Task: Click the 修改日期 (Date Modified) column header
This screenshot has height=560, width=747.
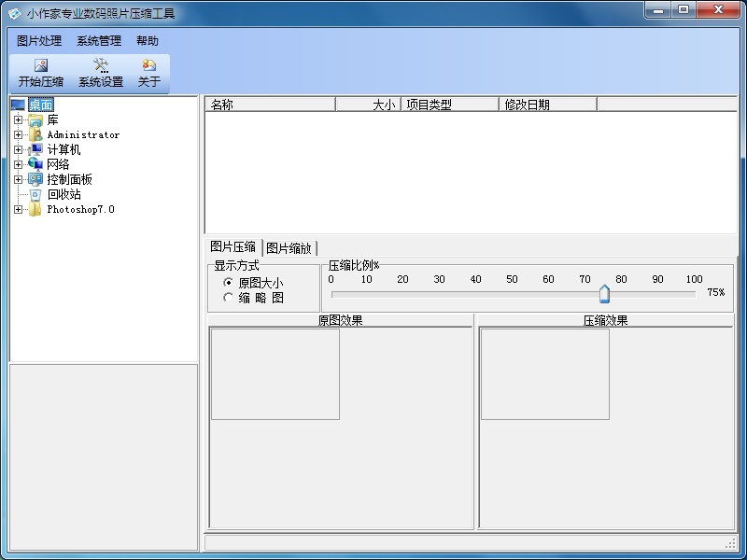Action: [x=547, y=105]
